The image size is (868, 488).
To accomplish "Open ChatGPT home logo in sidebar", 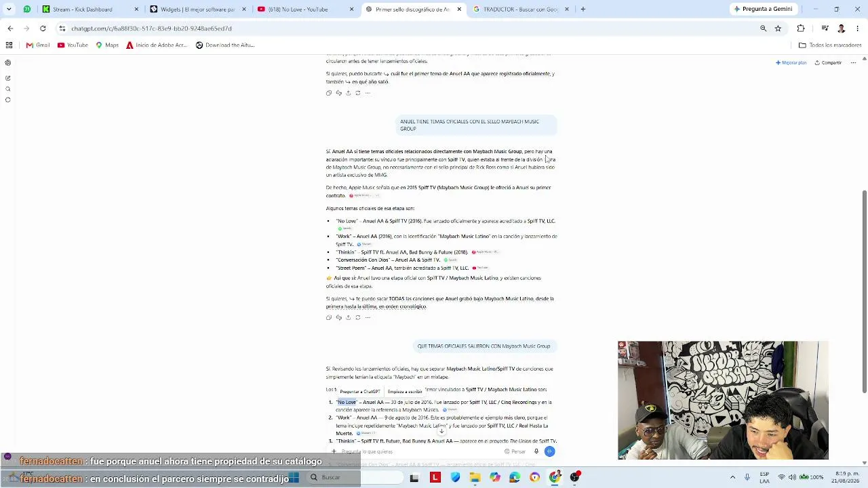I will [x=7, y=62].
